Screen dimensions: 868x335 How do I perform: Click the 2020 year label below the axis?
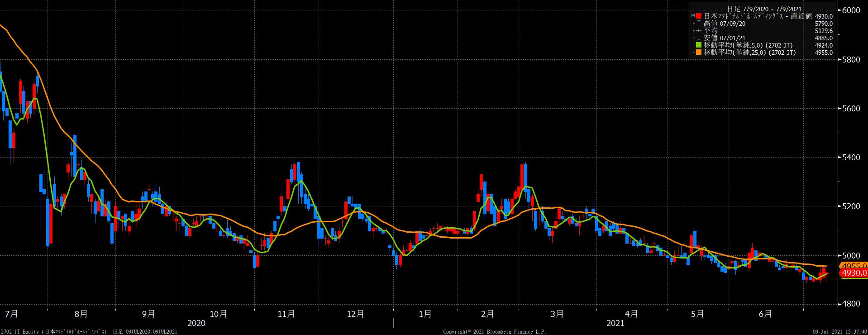(x=196, y=323)
